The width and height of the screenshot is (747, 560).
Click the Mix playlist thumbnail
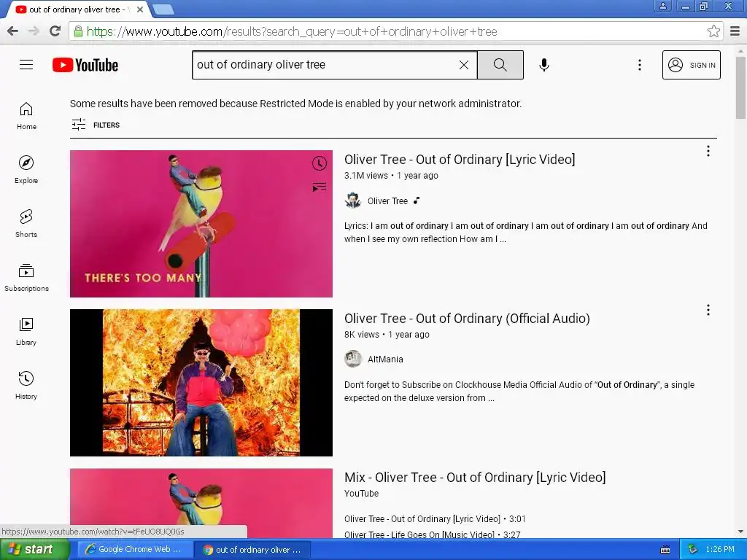coord(201,503)
